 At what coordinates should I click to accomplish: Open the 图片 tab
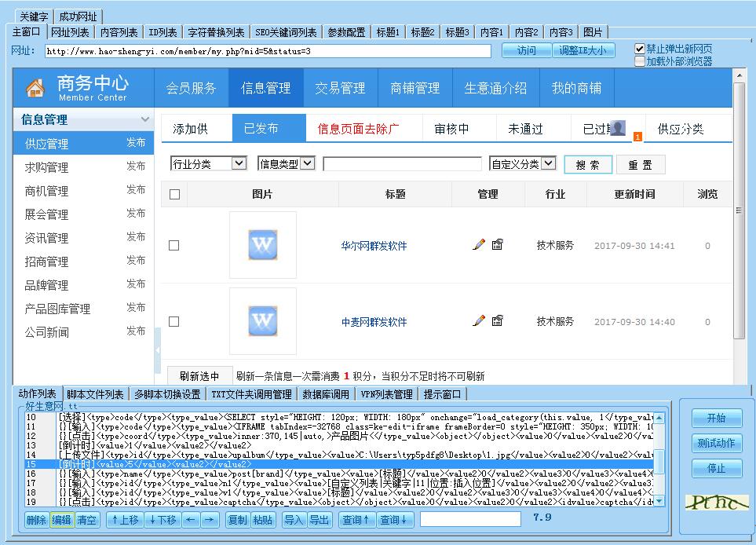point(593,32)
